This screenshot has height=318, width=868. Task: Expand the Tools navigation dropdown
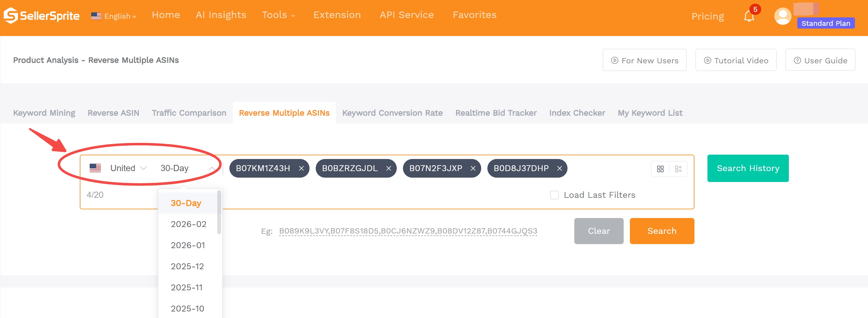[x=279, y=15]
